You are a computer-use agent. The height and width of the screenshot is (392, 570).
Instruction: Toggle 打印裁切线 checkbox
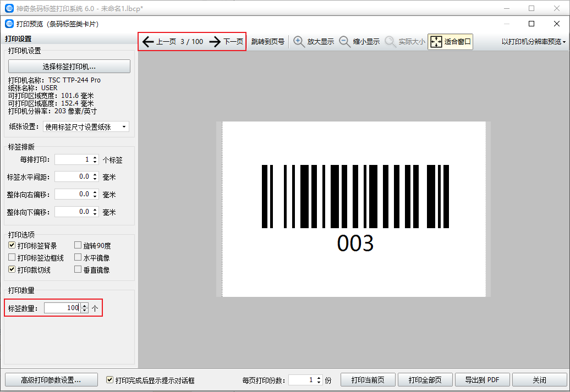(12, 269)
